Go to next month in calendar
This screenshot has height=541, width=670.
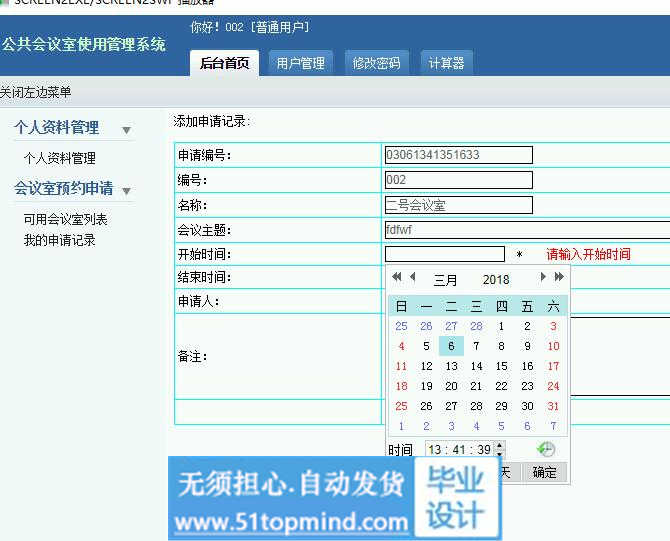tap(543, 277)
